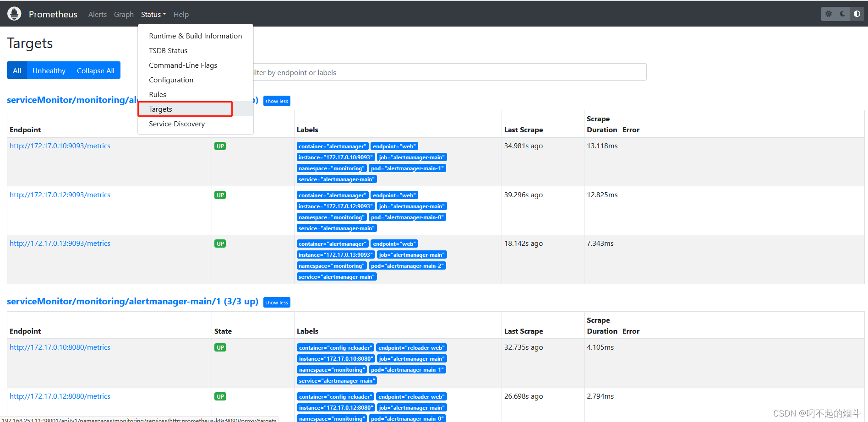Click Collapse All button
868x422 pixels.
[96, 70]
